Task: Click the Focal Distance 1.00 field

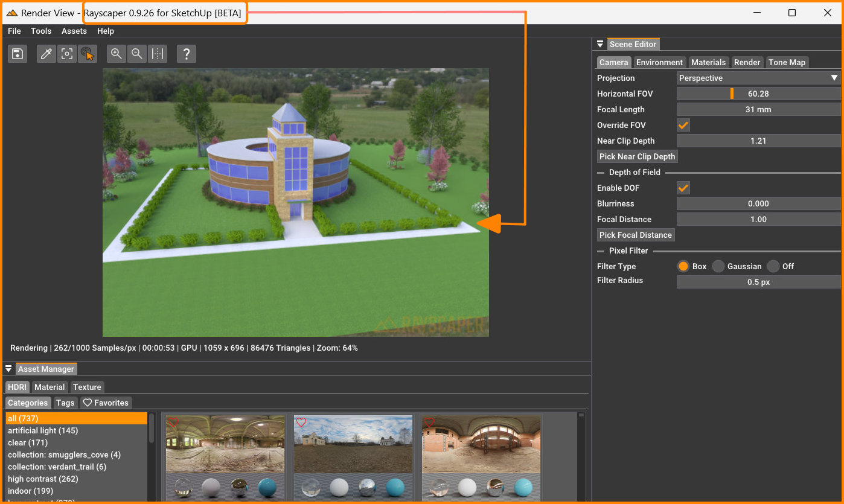Action: coord(758,219)
